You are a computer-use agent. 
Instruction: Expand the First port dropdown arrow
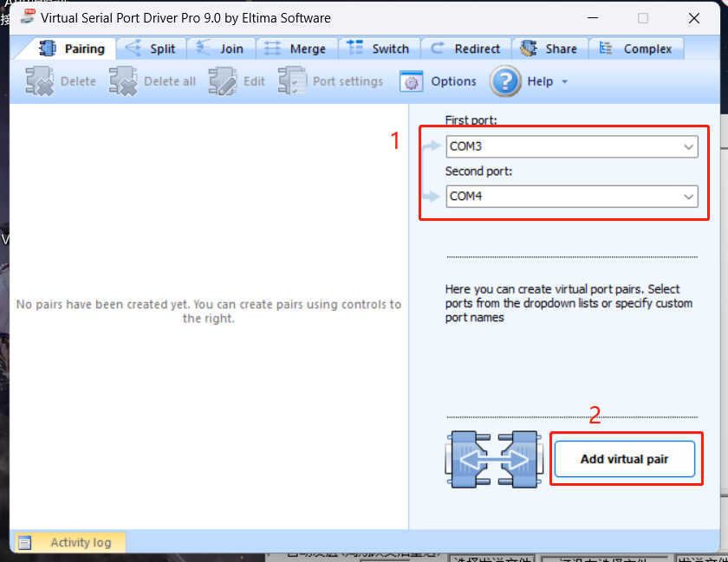[x=688, y=147]
